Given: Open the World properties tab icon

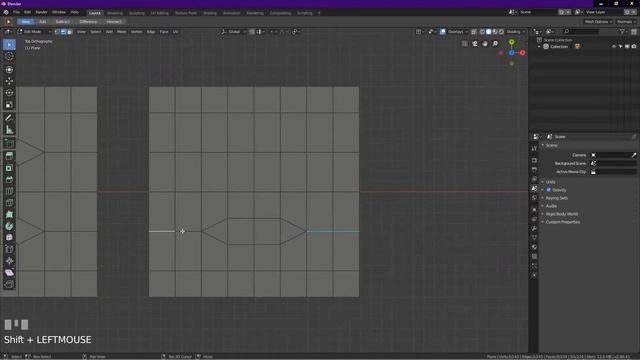Looking at the screenshot, I should pyautogui.click(x=534, y=198).
